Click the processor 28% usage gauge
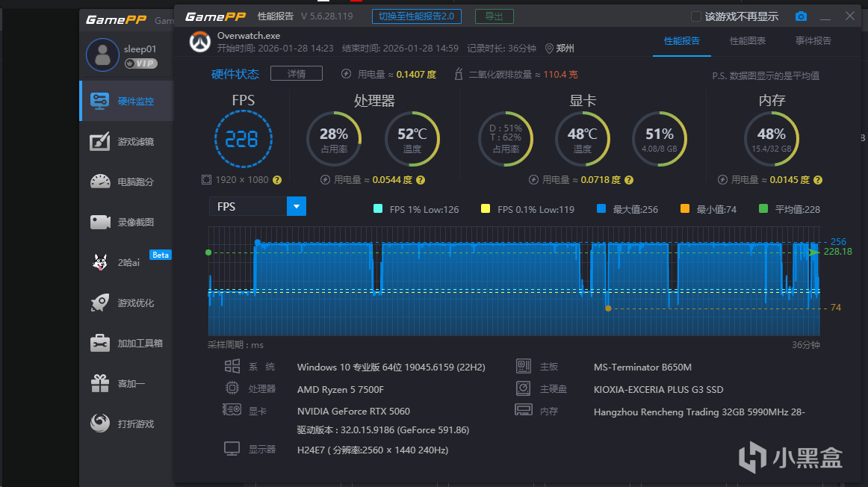Screen dimensions: 868x487 (x=334, y=139)
